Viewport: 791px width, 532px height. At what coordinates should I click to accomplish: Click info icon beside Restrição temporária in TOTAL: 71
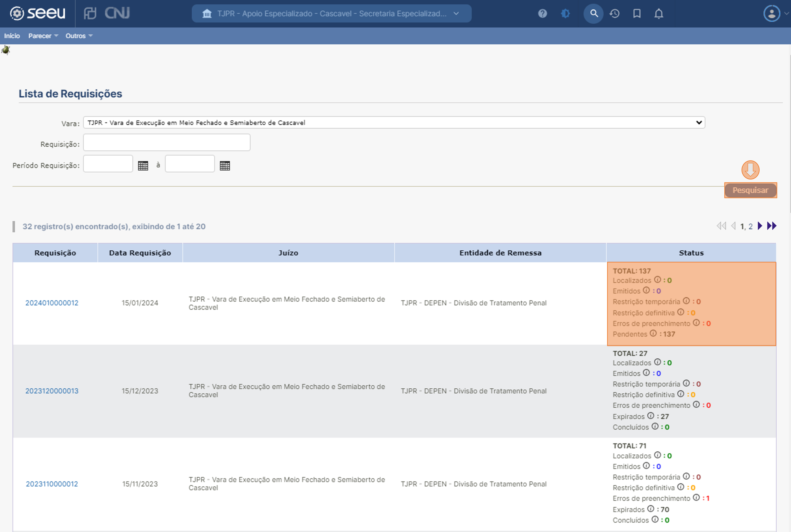686,476
